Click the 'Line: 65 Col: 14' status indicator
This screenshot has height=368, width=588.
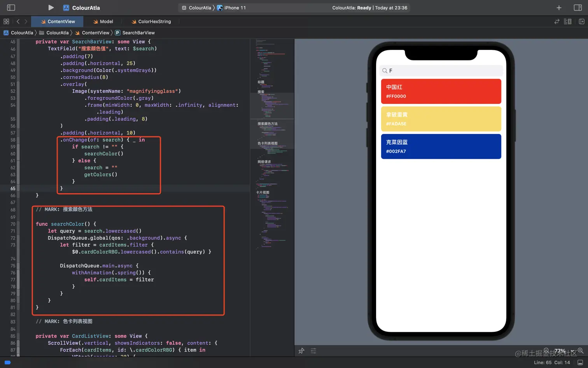552,363
